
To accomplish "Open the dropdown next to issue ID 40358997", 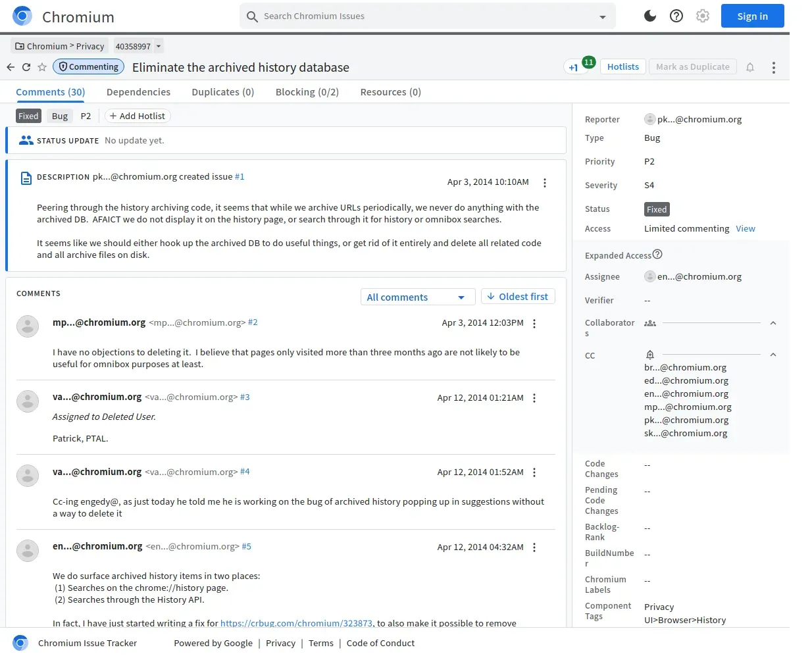I will coord(159,46).
